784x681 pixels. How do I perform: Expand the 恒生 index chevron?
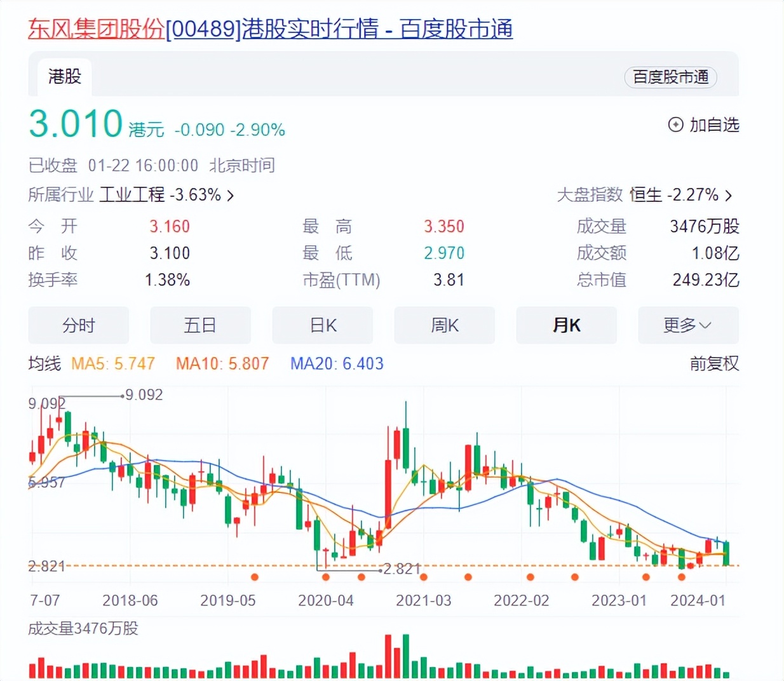729,196
